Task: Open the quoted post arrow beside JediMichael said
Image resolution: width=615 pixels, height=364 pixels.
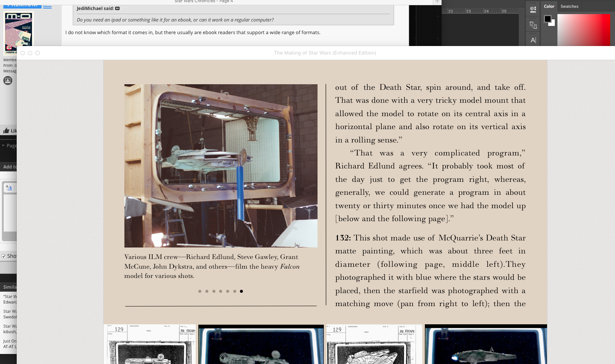Action: [x=117, y=9]
